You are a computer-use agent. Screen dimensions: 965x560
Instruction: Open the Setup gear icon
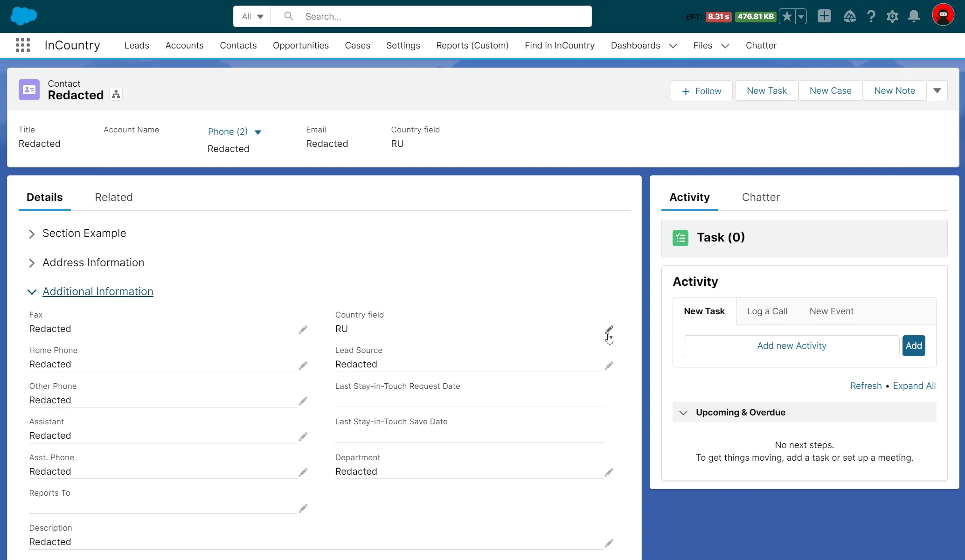click(892, 17)
